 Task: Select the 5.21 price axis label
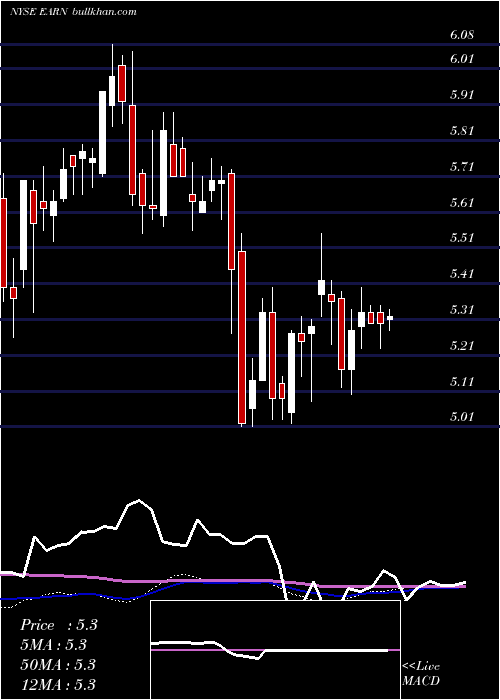coord(462,346)
